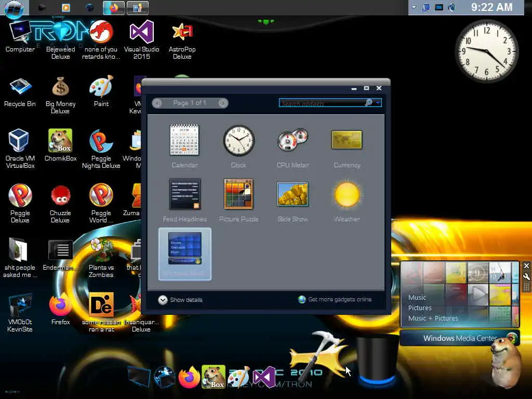
Task: Open the Computer desktop icon
Action: [x=20, y=37]
